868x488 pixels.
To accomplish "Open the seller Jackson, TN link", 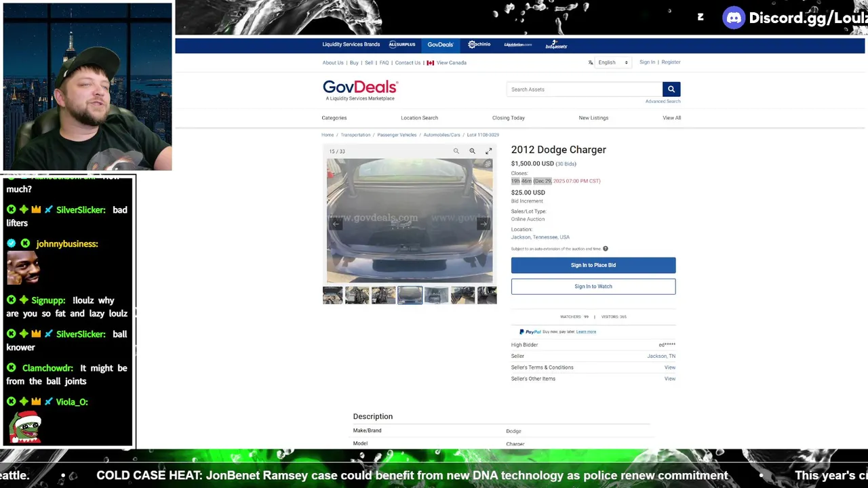I will (661, 356).
